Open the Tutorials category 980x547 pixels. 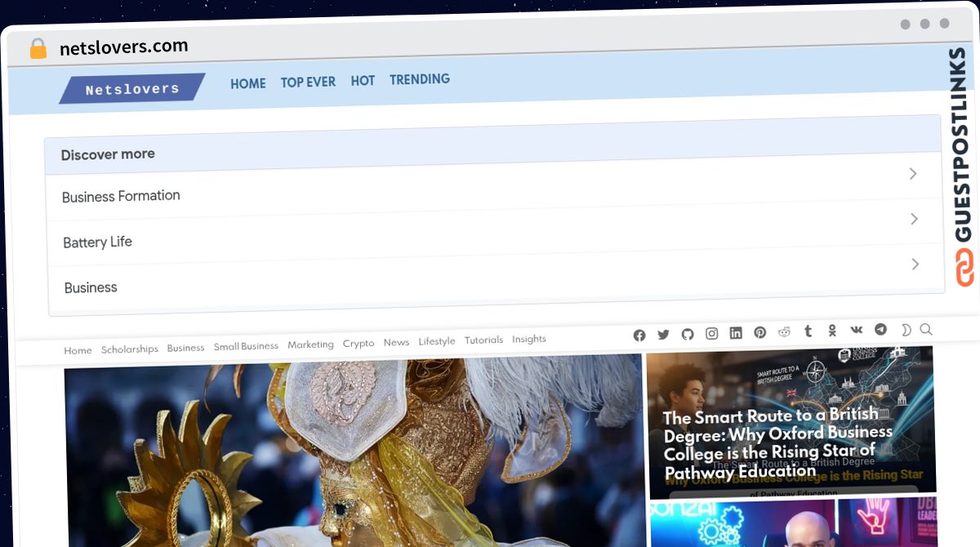click(x=483, y=340)
